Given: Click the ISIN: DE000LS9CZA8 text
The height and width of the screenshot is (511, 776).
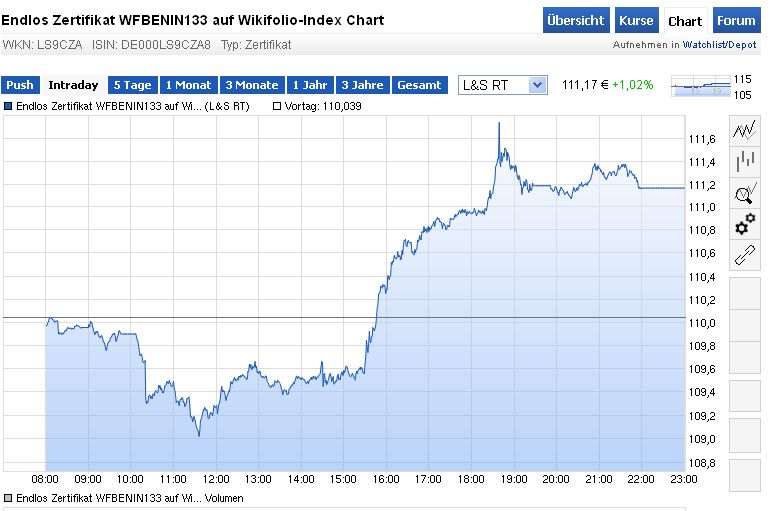Looking at the screenshot, I should point(151,45).
